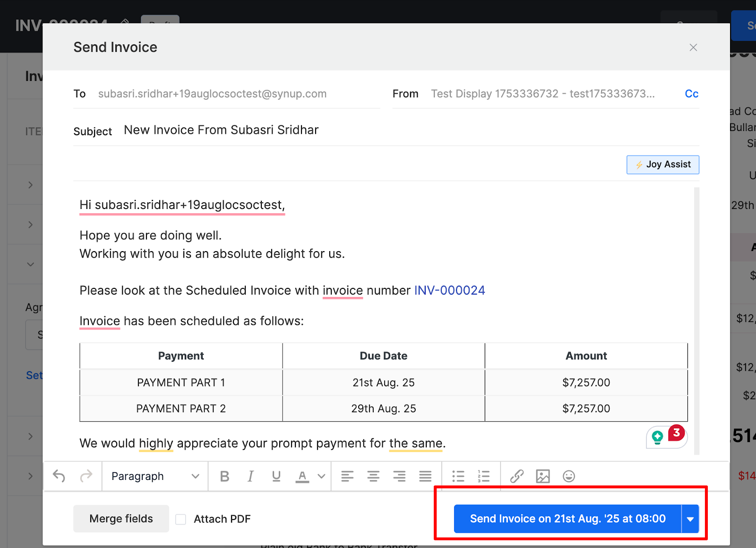Open the Send Invoice options dropdown arrow

pyautogui.click(x=691, y=519)
